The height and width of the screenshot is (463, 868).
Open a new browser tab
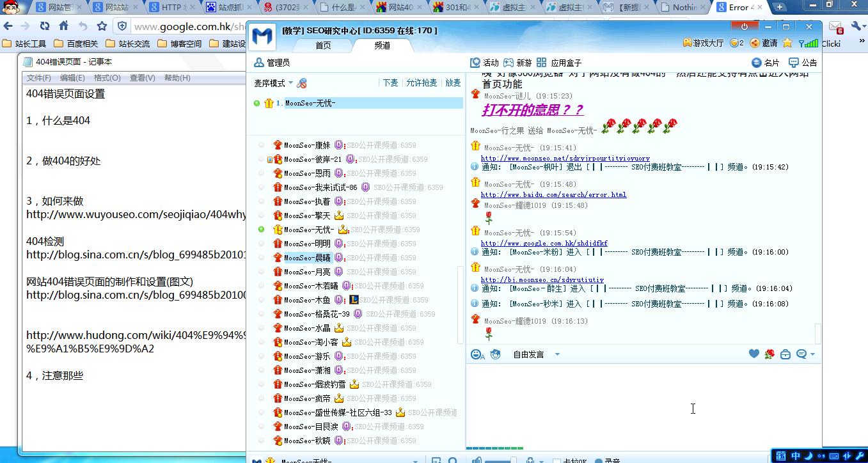coord(780,7)
